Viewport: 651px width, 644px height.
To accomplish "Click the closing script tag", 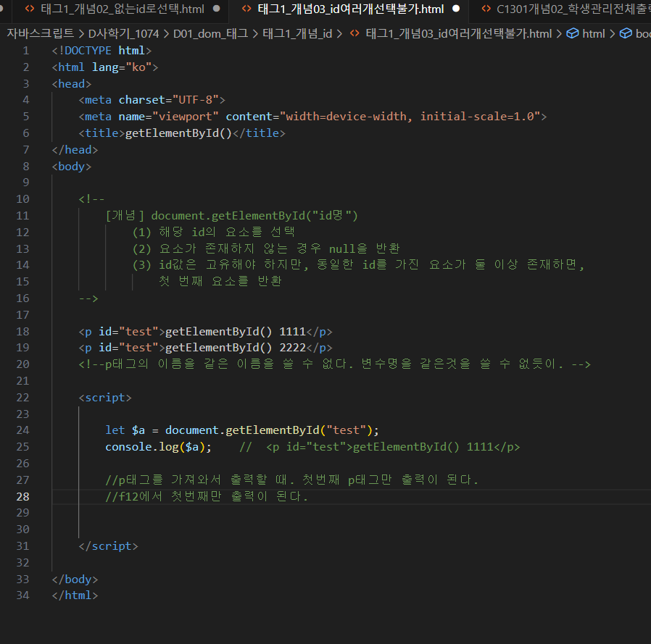I will (x=108, y=546).
